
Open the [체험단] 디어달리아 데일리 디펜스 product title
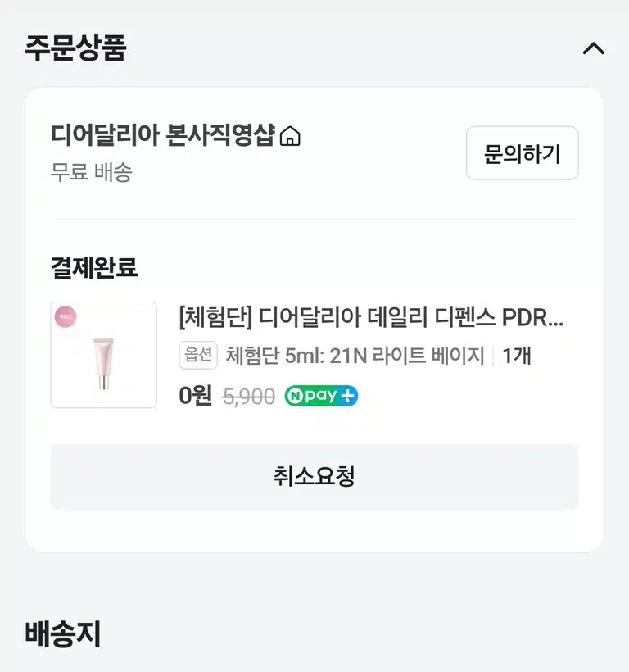(x=371, y=318)
